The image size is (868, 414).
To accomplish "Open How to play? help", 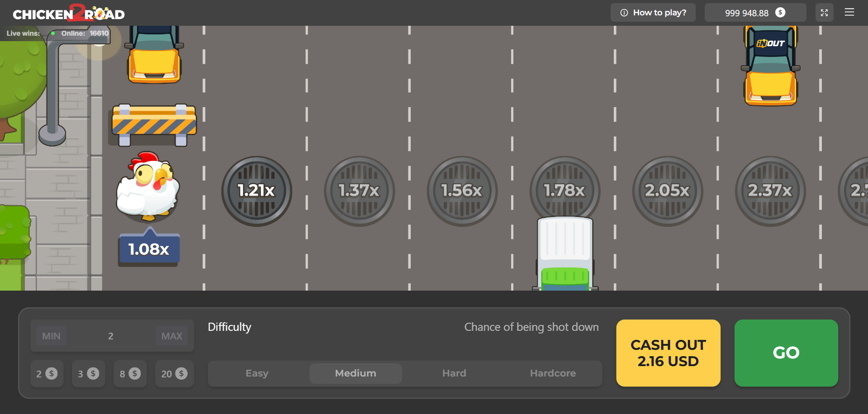I will 653,13.
